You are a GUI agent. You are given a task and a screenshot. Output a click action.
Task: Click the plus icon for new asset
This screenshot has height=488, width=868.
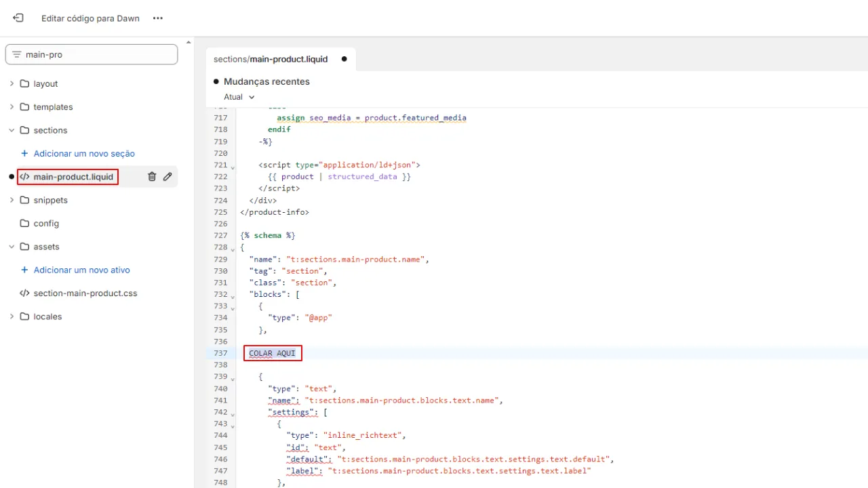[25, 270]
